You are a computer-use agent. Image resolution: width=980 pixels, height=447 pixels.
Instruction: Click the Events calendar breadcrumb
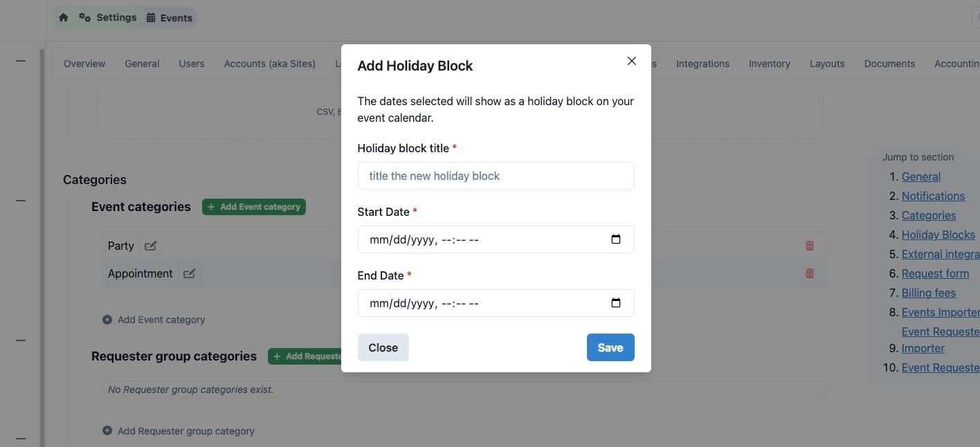point(170,18)
